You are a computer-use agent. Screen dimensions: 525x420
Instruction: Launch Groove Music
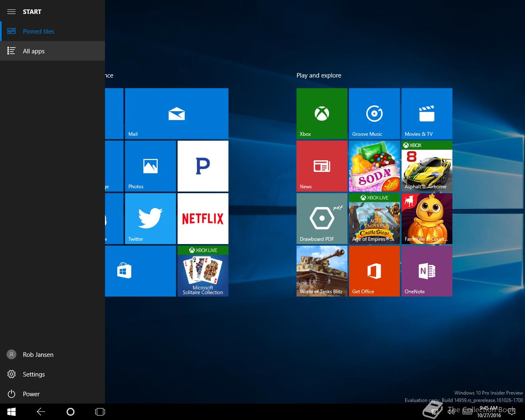[x=374, y=114]
